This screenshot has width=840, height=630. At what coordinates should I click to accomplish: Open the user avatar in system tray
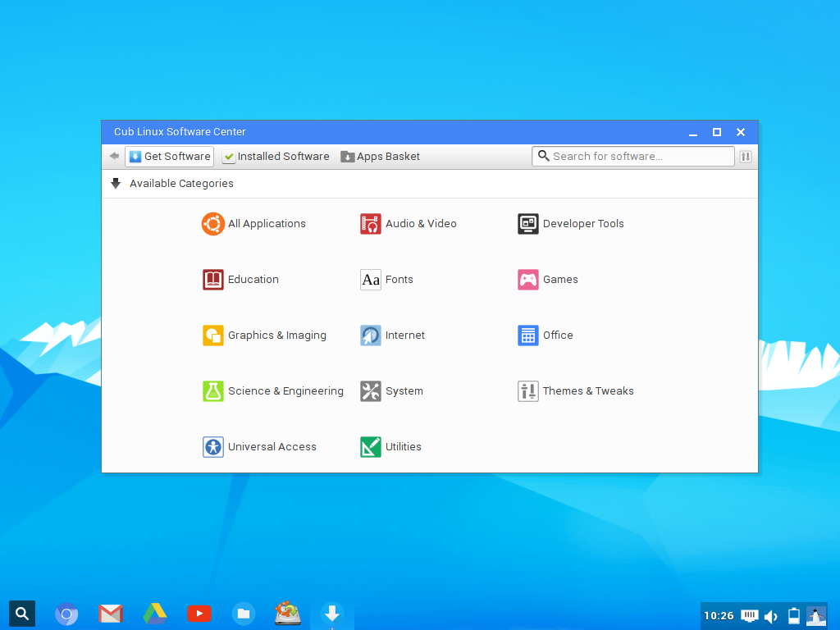click(816, 616)
